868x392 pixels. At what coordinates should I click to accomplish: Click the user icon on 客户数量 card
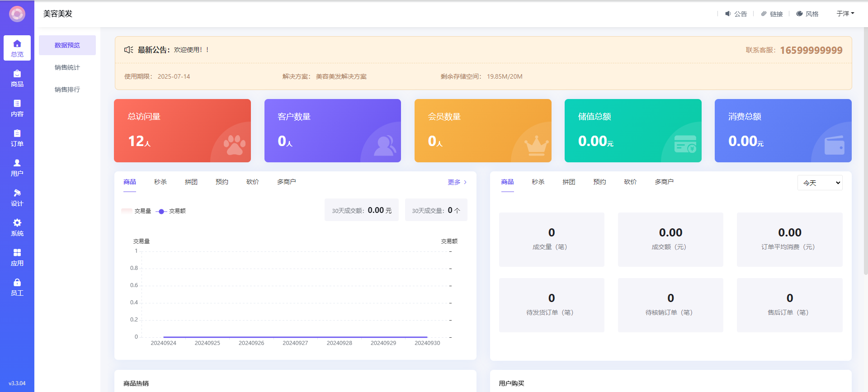point(385,145)
